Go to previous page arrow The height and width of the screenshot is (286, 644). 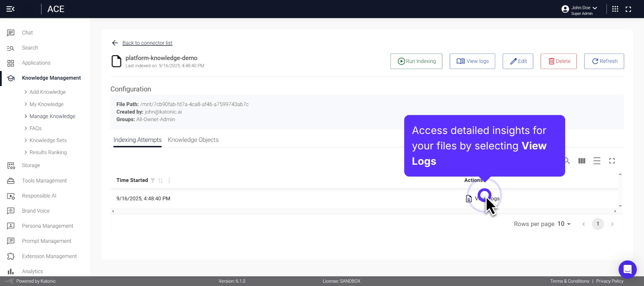(x=584, y=224)
